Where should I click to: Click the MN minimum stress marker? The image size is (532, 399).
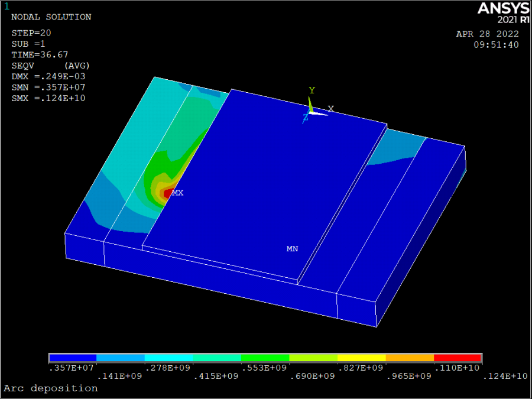pos(292,249)
